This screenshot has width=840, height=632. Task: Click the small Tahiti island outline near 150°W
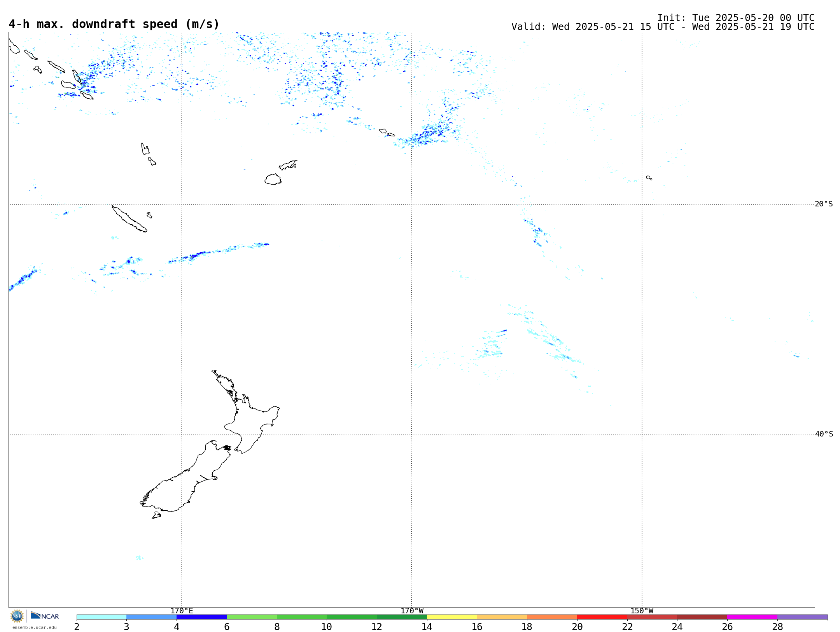click(649, 178)
